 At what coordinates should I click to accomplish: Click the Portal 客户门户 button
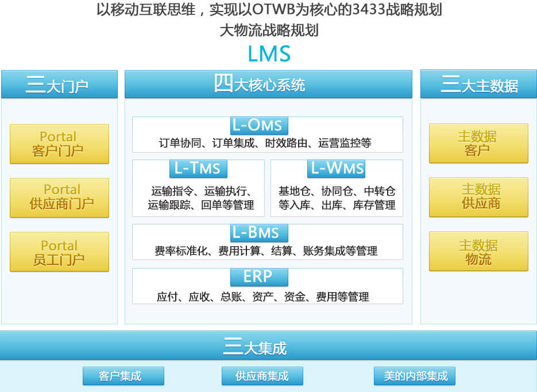click(x=59, y=143)
